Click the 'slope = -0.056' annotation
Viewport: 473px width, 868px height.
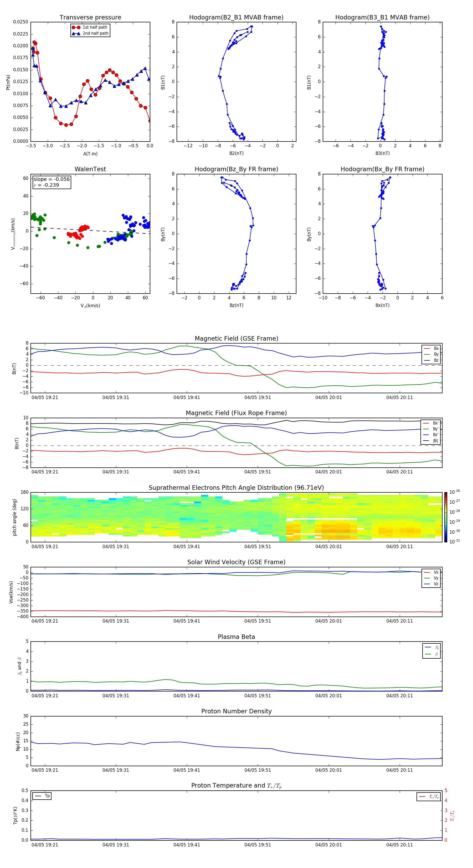52,179
